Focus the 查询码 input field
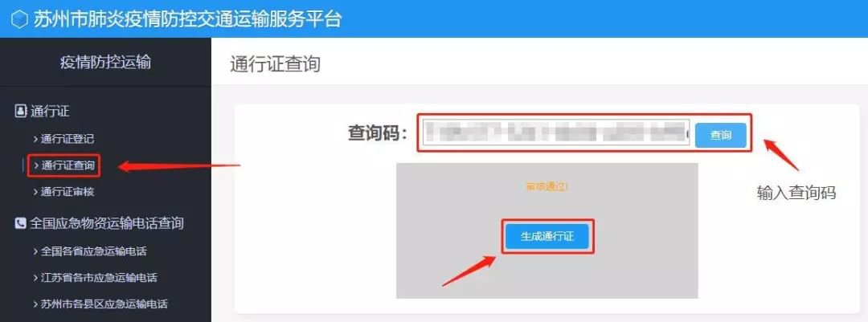This screenshot has width=868, height=322. pos(556,133)
